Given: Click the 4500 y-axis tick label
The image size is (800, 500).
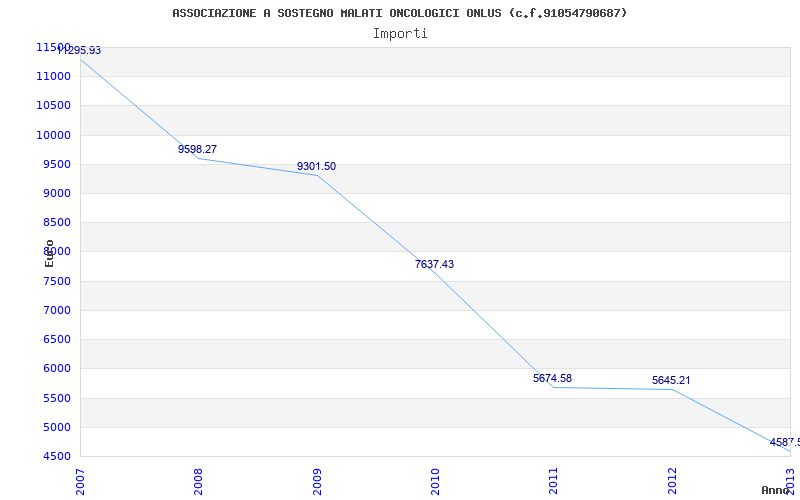Looking at the screenshot, I should (57, 456).
